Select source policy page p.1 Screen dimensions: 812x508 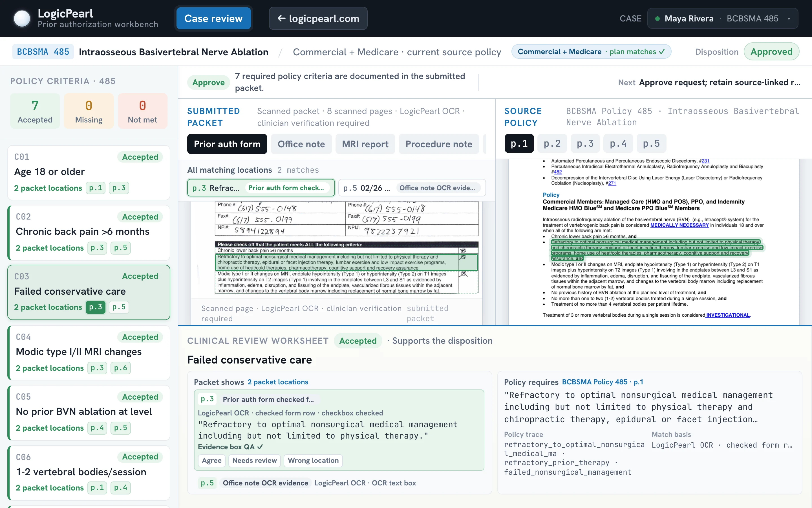coord(519,143)
